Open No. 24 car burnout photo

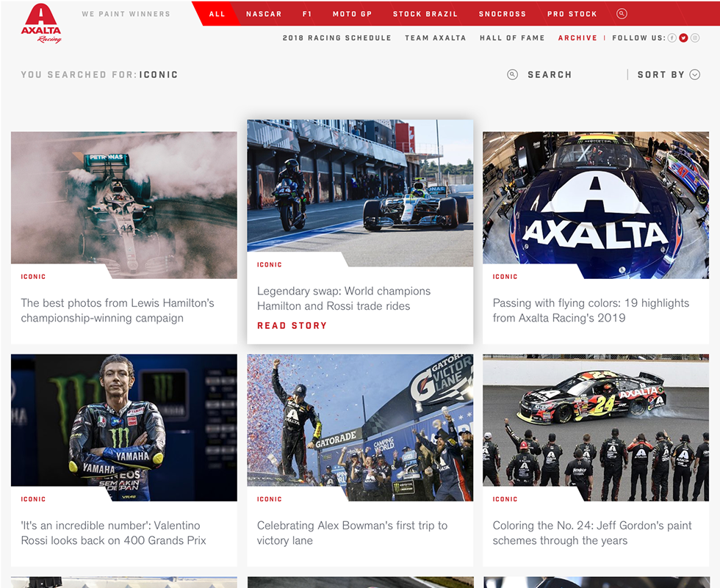[x=596, y=427]
